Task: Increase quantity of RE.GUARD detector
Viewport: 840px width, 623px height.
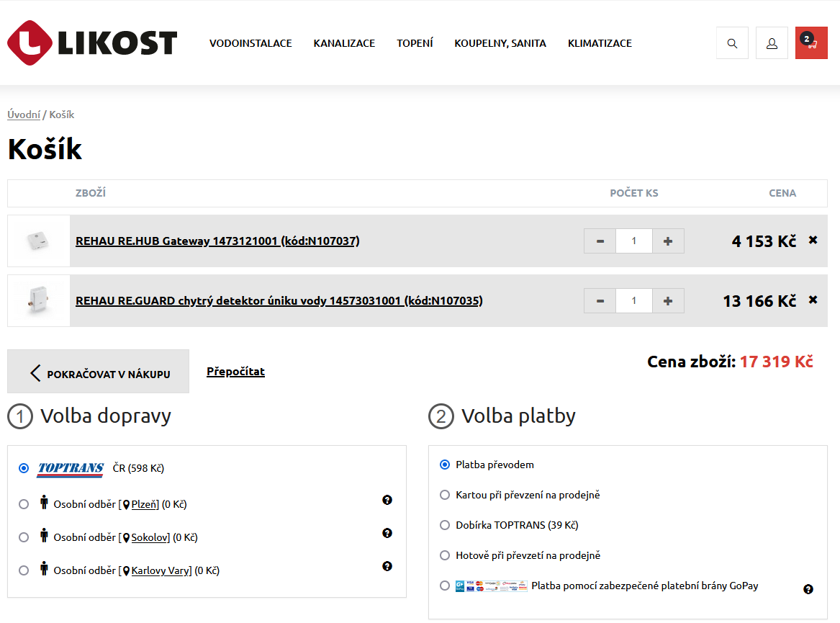Action: coord(668,301)
